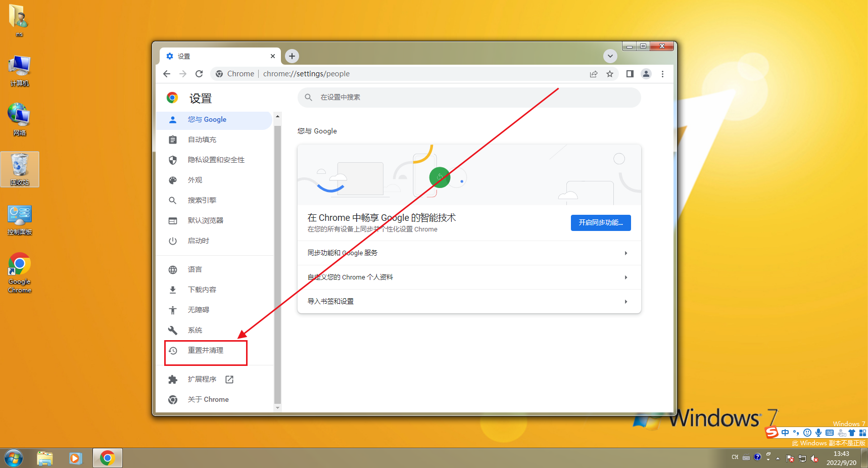Click the 开启同步功能 button
The width and height of the screenshot is (868, 468).
(601, 222)
